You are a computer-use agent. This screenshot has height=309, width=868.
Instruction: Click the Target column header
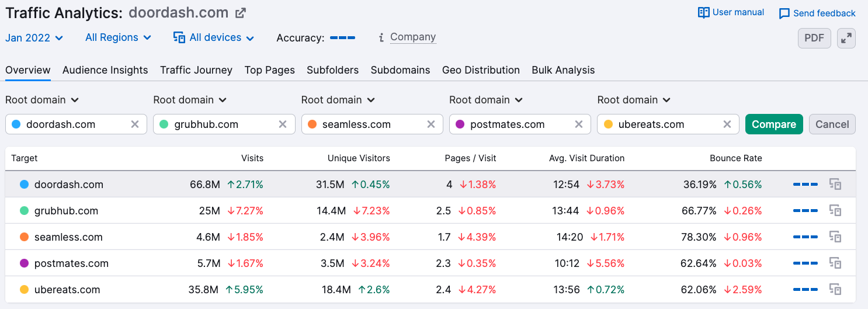(24, 158)
